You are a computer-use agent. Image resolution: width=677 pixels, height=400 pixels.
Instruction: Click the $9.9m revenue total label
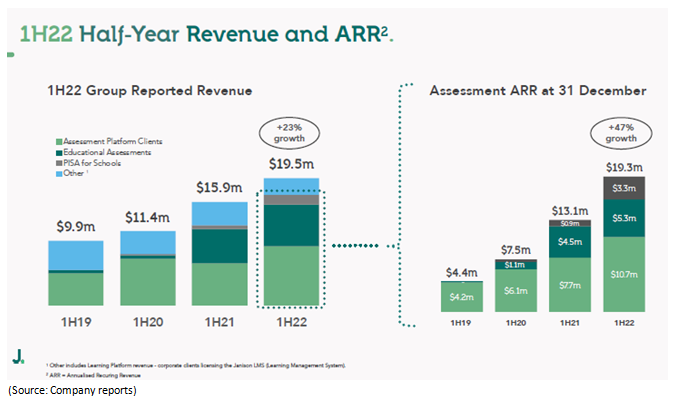click(75, 227)
